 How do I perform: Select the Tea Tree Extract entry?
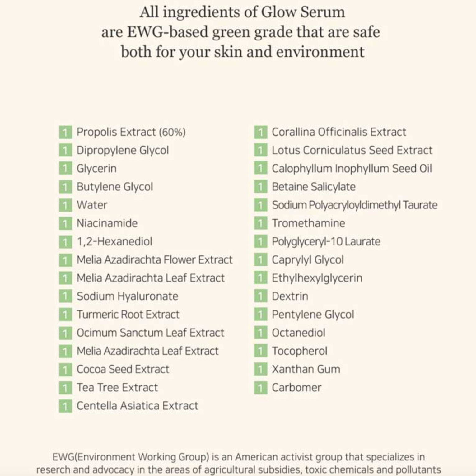coord(117,388)
